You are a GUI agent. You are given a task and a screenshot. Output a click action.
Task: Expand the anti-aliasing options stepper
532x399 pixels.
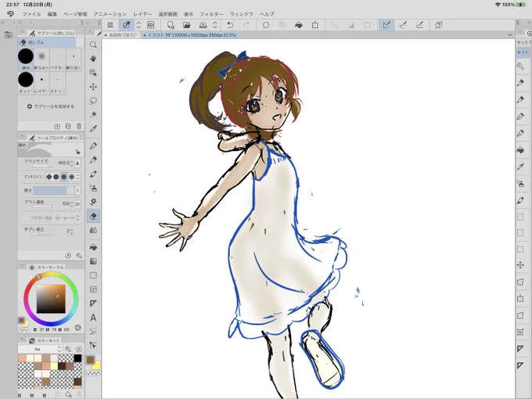pos(78,177)
